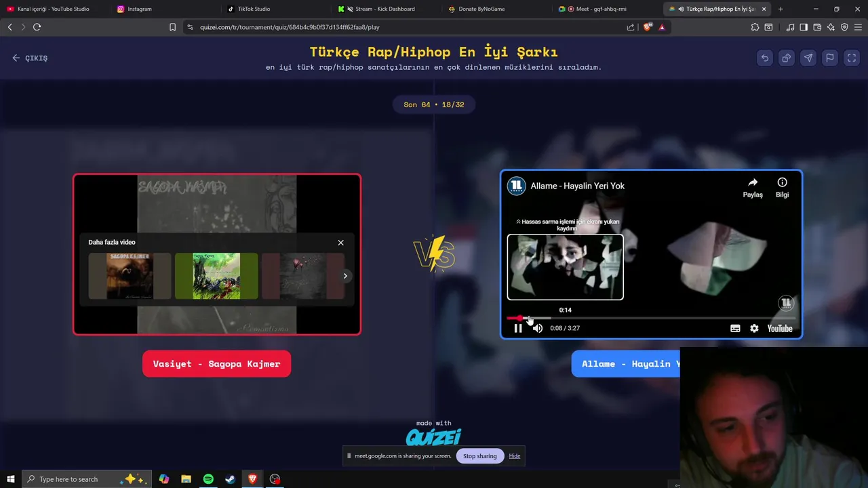The height and width of the screenshot is (488, 868).
Task: Pause the Allame YouTube video
Action: pyautogui.click(x=518, y=328)
